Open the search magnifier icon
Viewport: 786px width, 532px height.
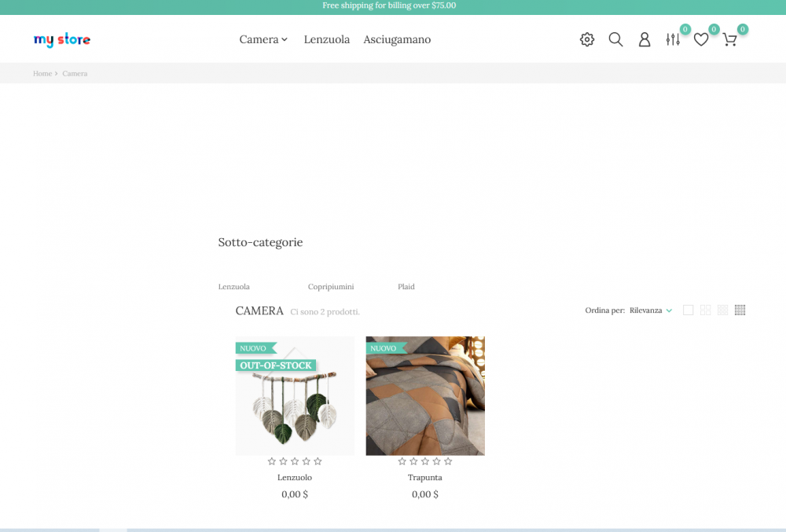(615, 39)
